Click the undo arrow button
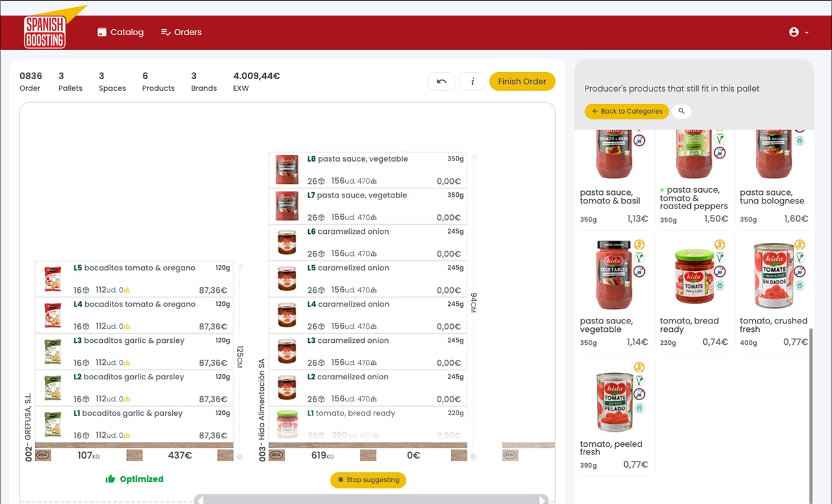832x504 pixels. point(441,81)
